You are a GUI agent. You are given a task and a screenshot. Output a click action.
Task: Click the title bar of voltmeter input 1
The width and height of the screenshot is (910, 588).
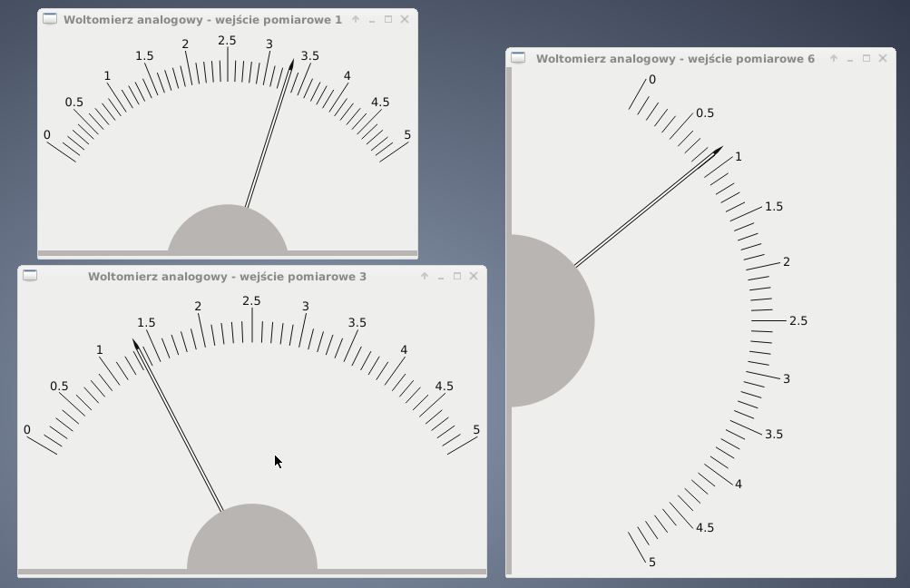click(202, 19)
